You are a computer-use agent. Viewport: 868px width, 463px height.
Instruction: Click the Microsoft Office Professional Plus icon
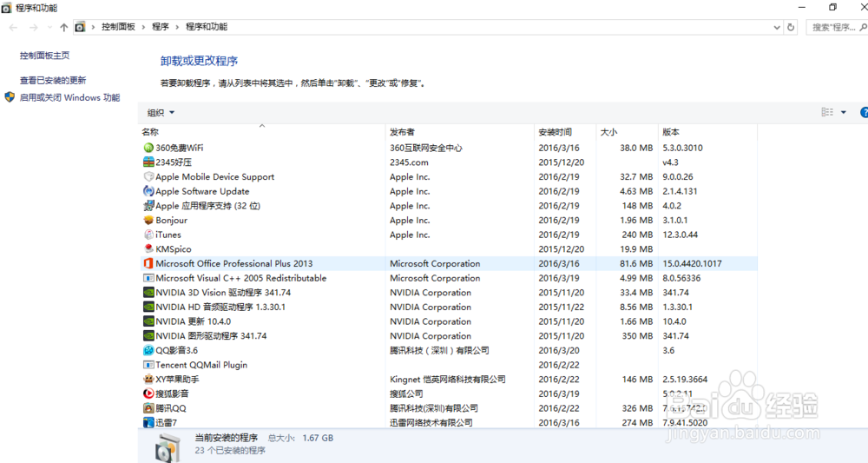pyautogui.click(x=148, y=263)
